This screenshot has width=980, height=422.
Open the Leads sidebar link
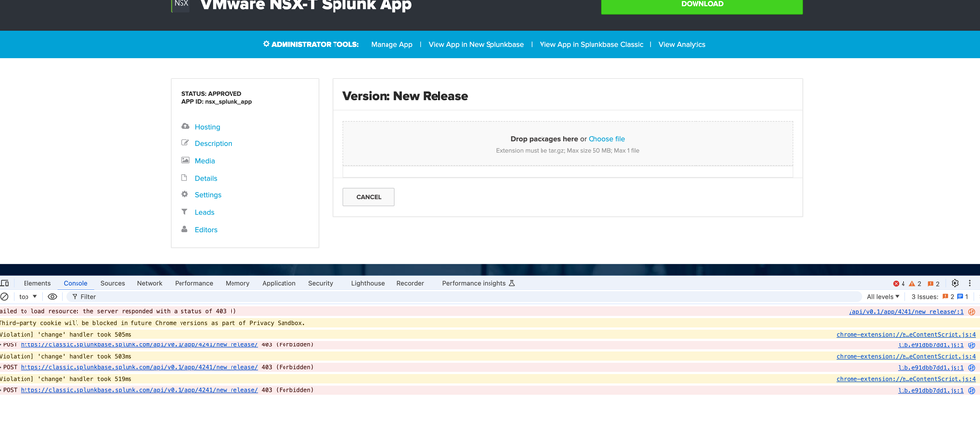pos(204,213)
